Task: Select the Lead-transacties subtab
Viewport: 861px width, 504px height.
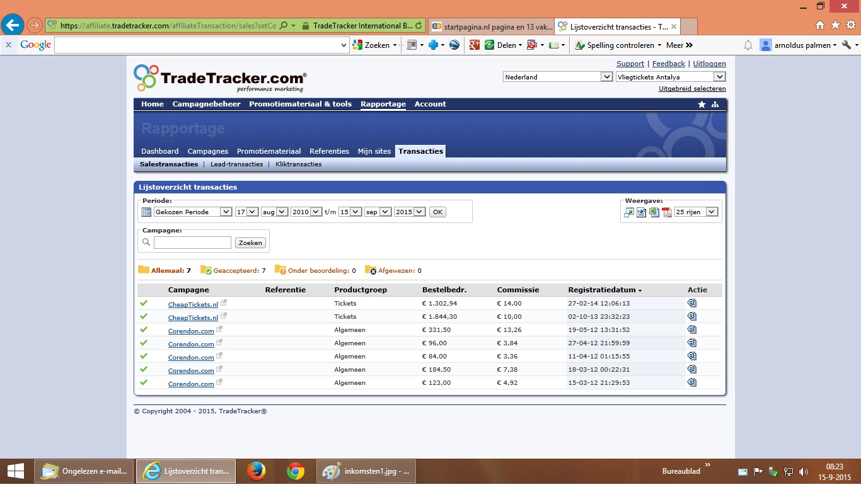Action: click(x=237, y=164)
